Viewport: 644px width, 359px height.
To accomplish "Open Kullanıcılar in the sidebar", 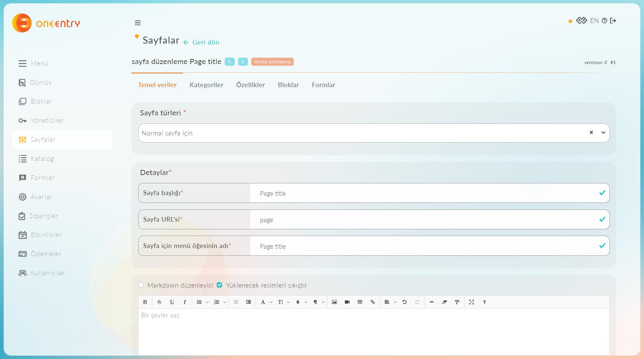I will coord(62,273).
